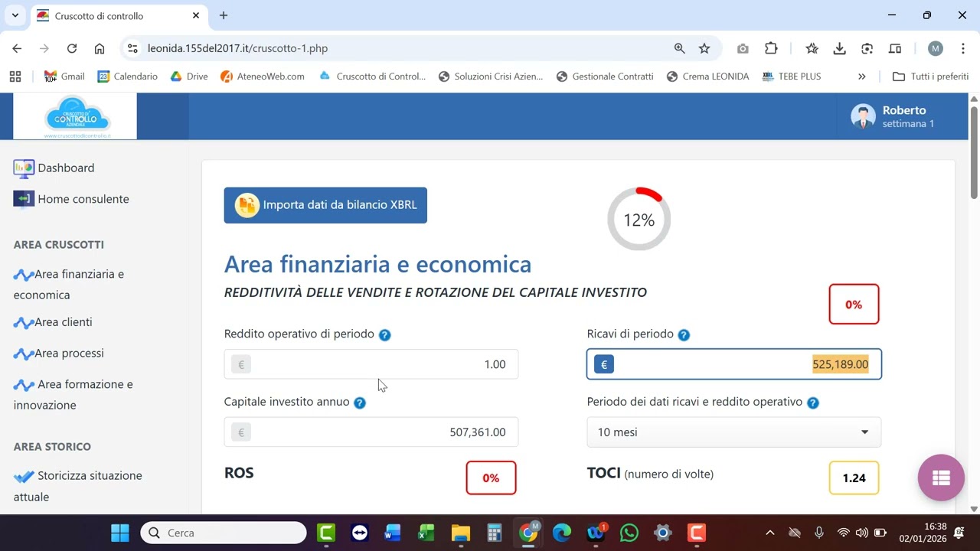Click help icon next to Reddito operativo di periodo
This screenshot has height=551, width=980.
click(384, 334)
